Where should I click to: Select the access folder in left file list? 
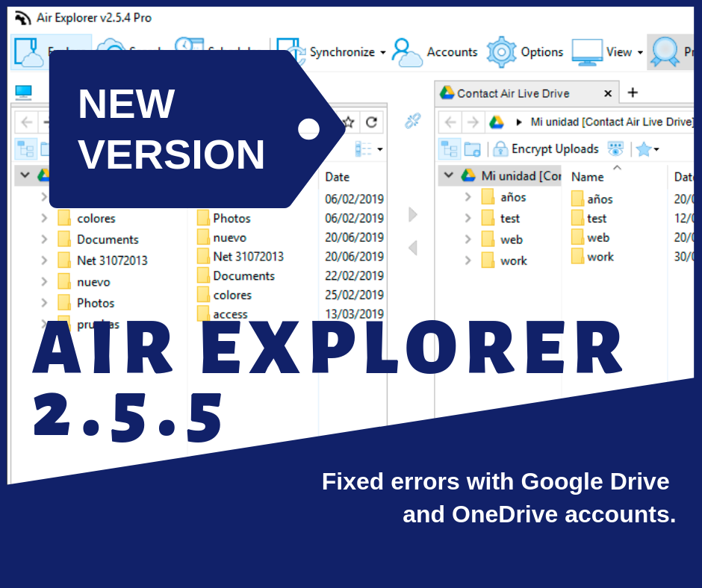point(222,314)
